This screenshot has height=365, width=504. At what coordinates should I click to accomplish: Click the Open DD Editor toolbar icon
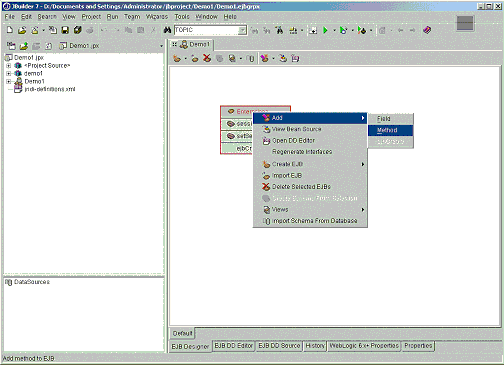click(x=295, y=59)
